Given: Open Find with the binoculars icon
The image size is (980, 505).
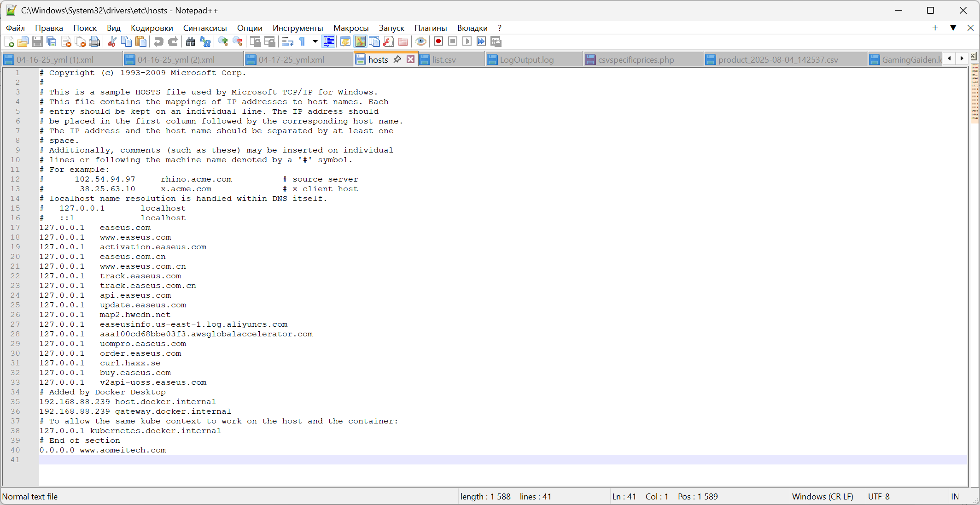Looking at the screenshot, I should tap(190, 42).
